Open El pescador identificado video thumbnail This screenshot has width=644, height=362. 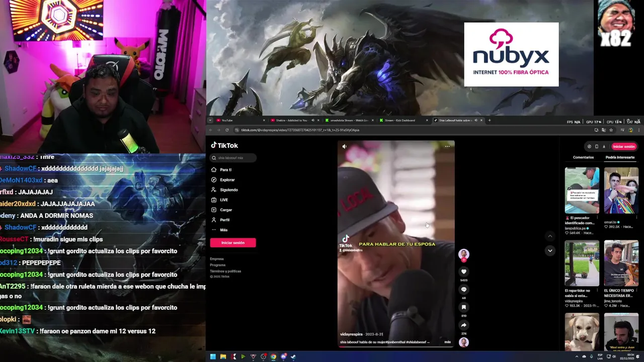[x=582, y=191]
